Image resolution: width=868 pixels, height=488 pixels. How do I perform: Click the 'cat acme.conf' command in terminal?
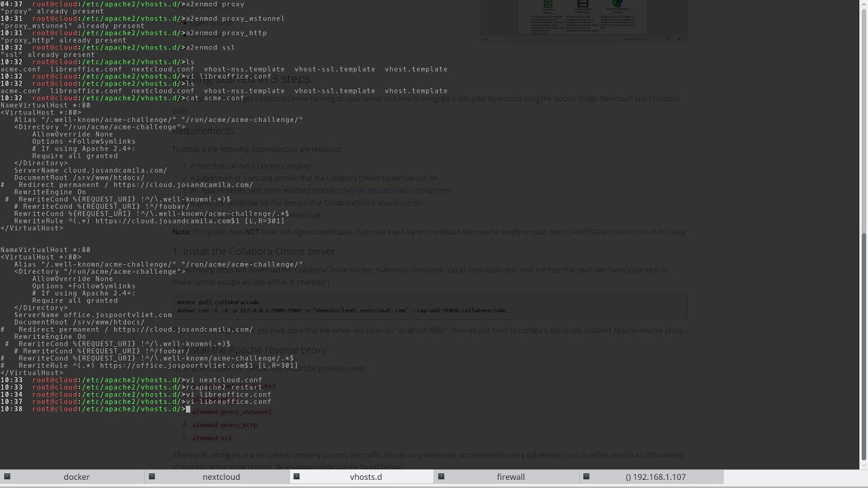point(215,98)
